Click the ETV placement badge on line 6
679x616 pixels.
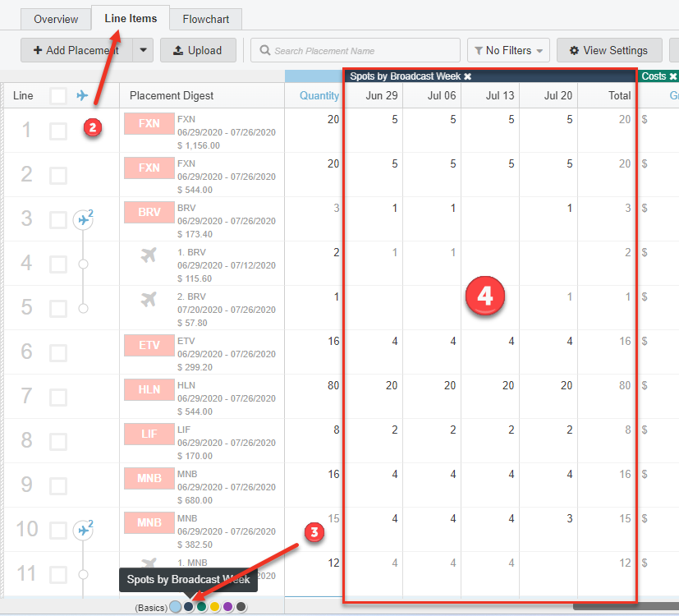149,345
